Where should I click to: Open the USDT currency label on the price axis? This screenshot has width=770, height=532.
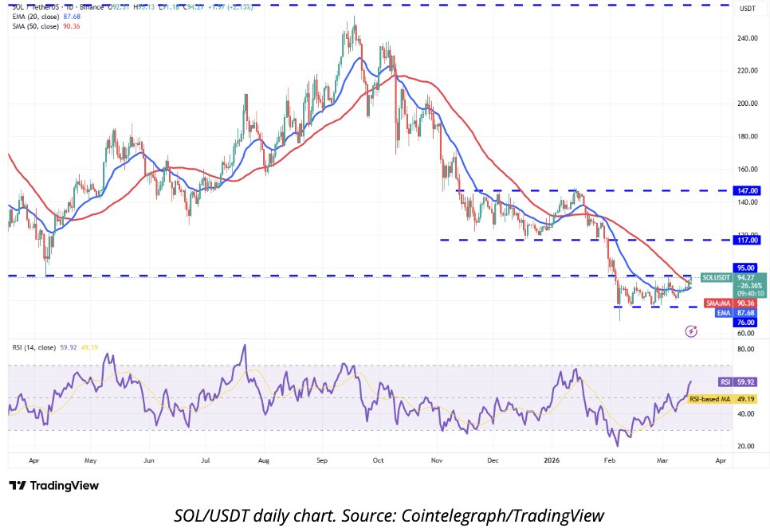[x=748, y=9]
